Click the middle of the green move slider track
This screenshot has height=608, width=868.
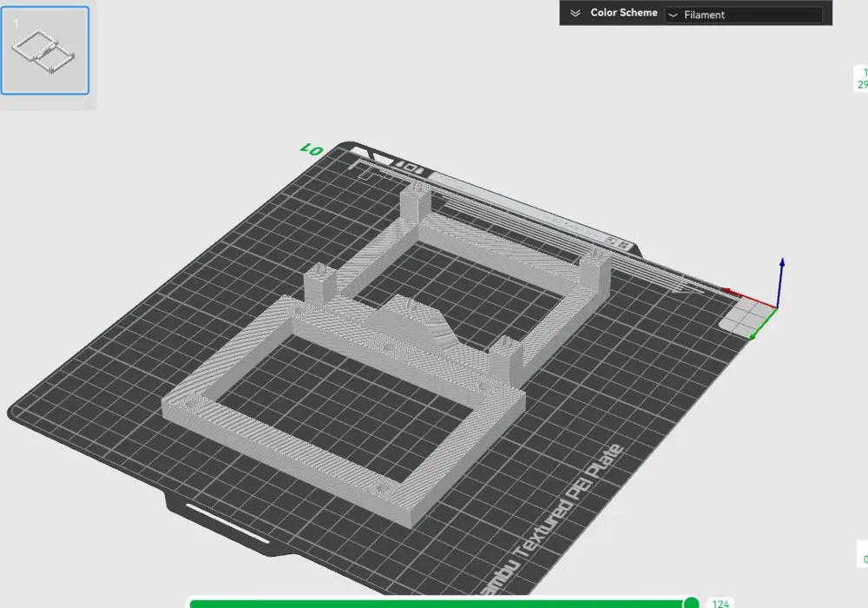tap(440, 605)
